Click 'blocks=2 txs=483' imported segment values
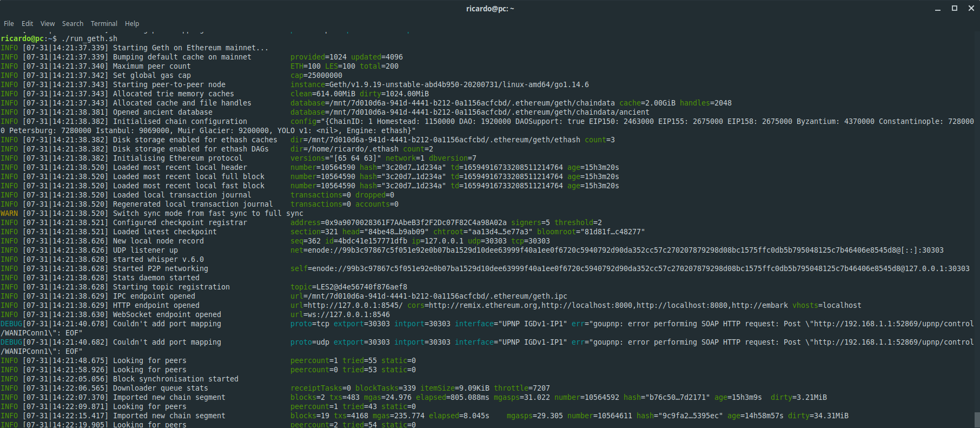 (x=325, y=397)
